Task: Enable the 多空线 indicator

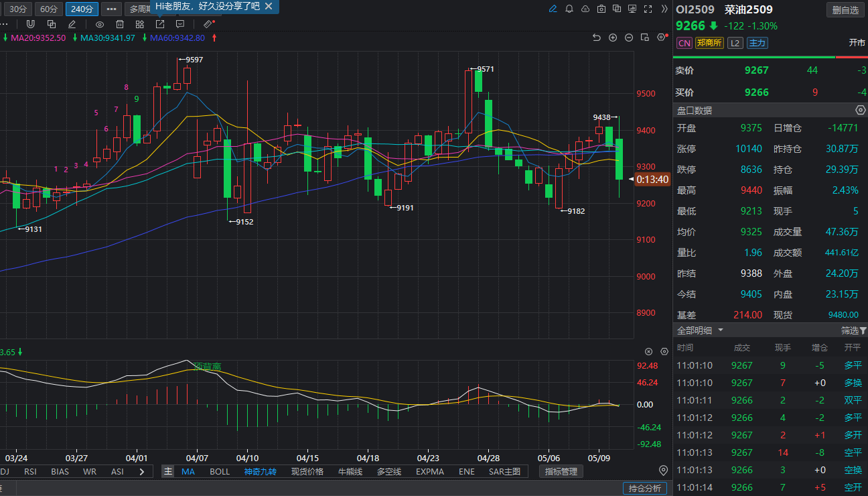Action: tap(389, 471)
